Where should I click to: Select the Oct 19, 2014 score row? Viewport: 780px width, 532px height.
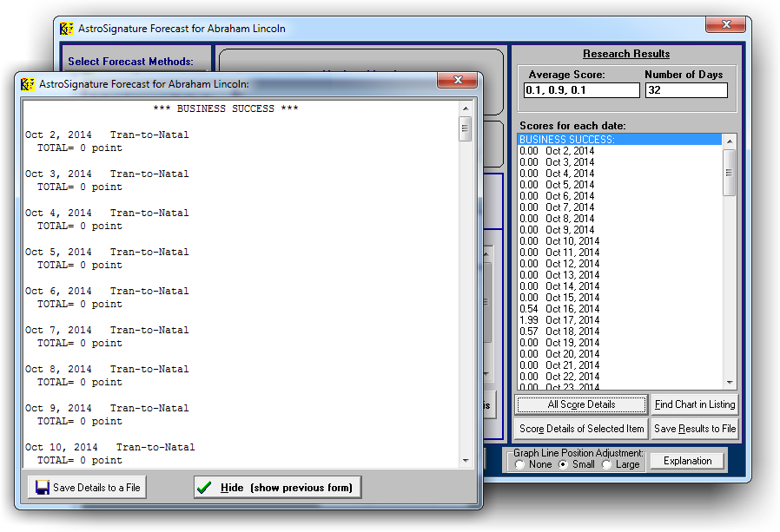620,343
